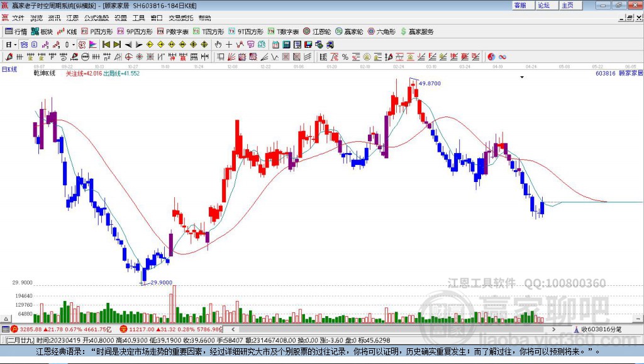Select the crosshair cursor tool
This screenshot has height=364, width=644.
point(229,45)
